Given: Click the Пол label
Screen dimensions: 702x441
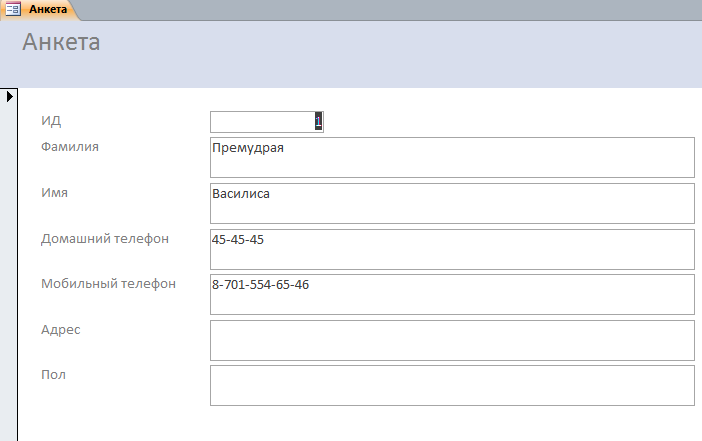Looking at the screenshot, I should tap(53, 374).
